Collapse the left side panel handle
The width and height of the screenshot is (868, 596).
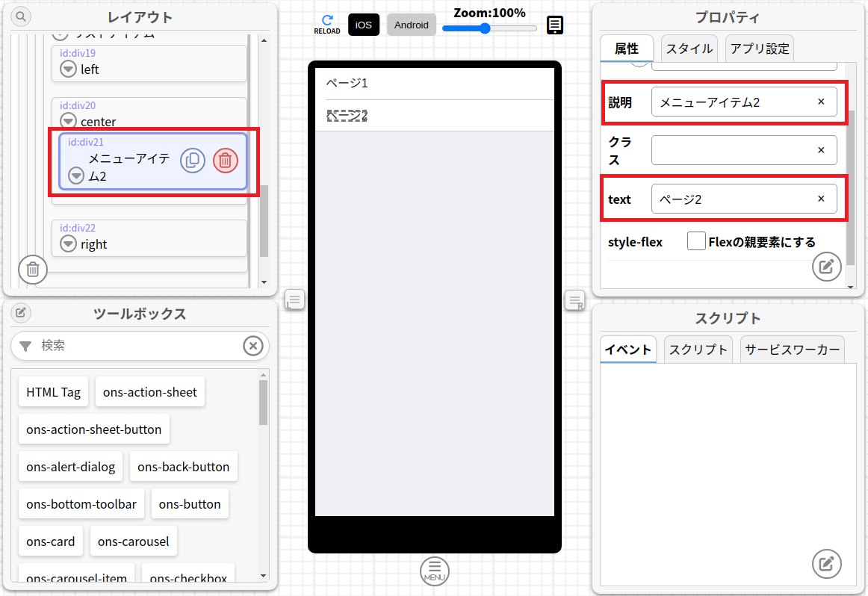(294, 299)
